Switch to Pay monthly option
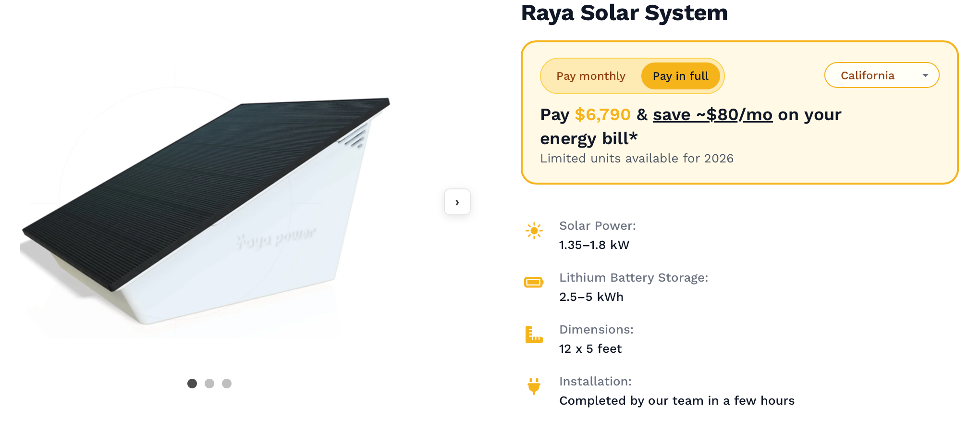 (x=590, y=76)
